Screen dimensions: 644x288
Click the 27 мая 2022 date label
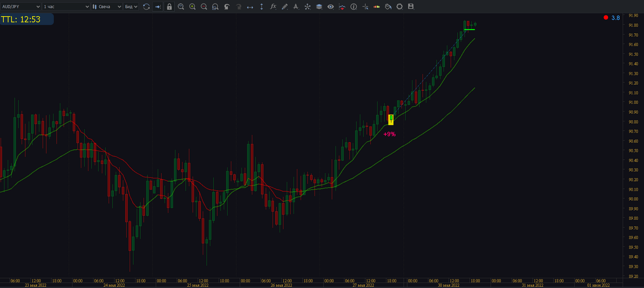[x=363, y=286]
